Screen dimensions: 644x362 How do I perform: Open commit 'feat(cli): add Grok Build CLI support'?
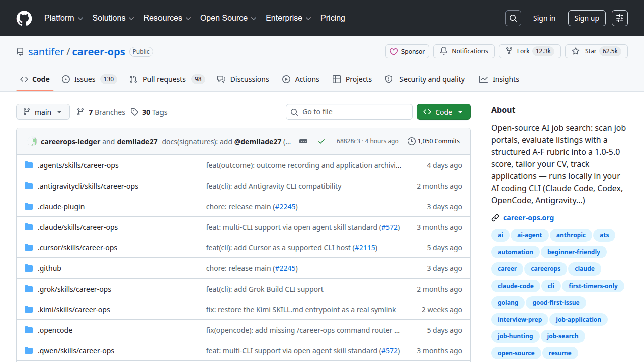click(x=265, y=289)
